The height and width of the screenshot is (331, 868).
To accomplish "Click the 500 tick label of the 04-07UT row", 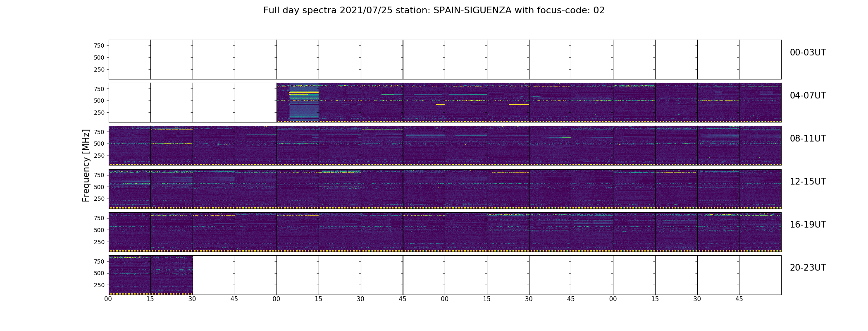I will point(99,101).
